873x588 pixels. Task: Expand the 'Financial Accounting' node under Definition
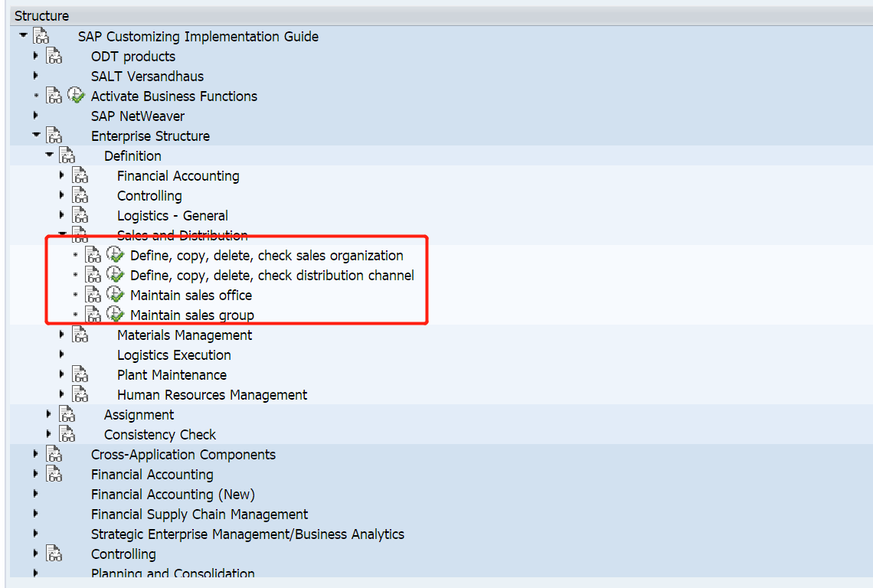[62, 175]
